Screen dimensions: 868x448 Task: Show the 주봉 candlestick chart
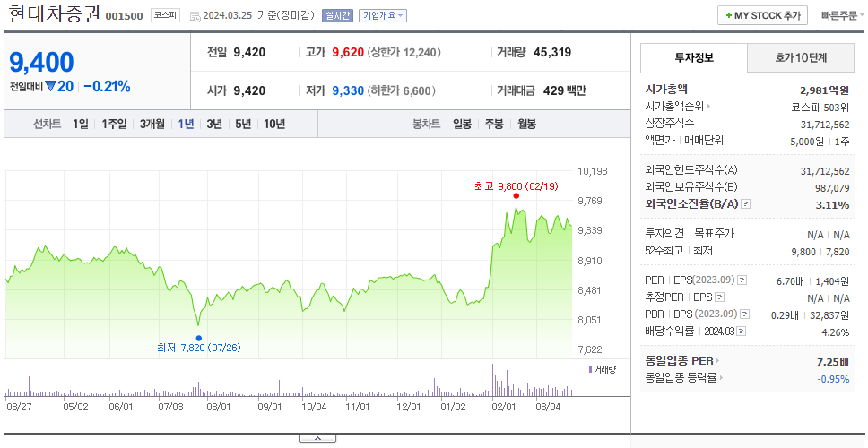click(494, 124)
